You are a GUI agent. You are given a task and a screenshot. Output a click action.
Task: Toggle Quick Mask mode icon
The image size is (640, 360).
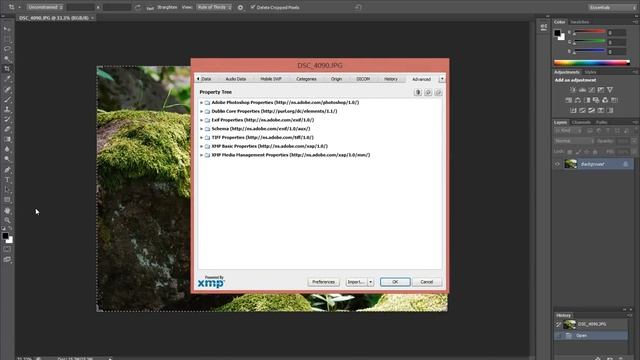tap(7, 249)
